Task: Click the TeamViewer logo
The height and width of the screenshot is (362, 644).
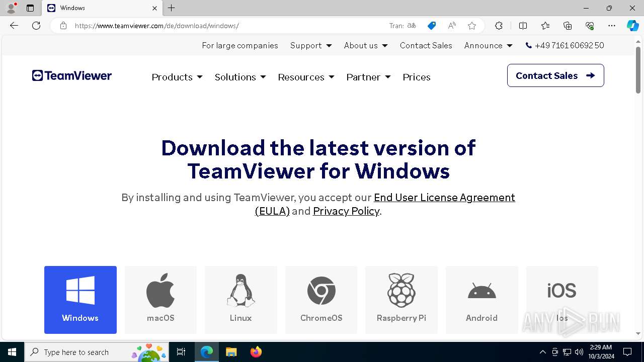Action: coord(72,75)
